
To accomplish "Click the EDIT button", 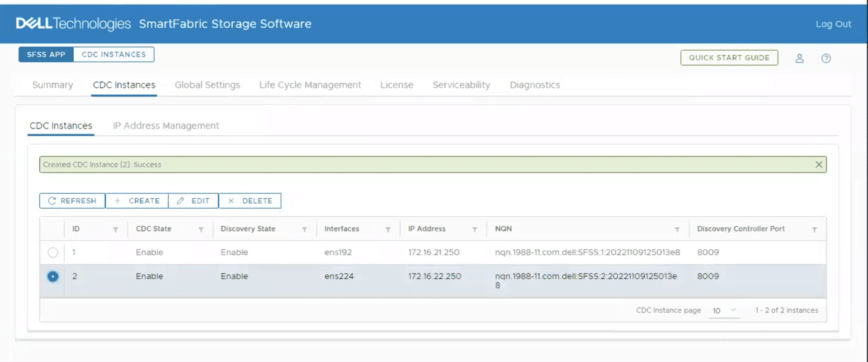I will click(x=193, y=201).
